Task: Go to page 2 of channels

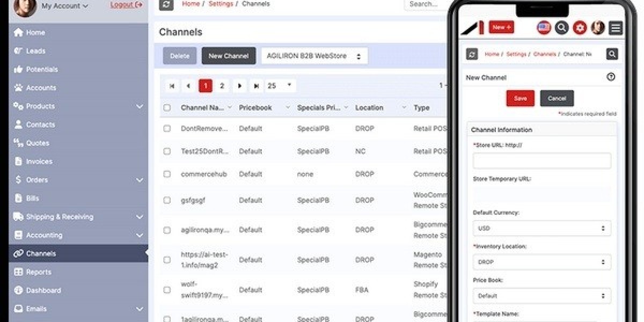Action: point(222,86)
